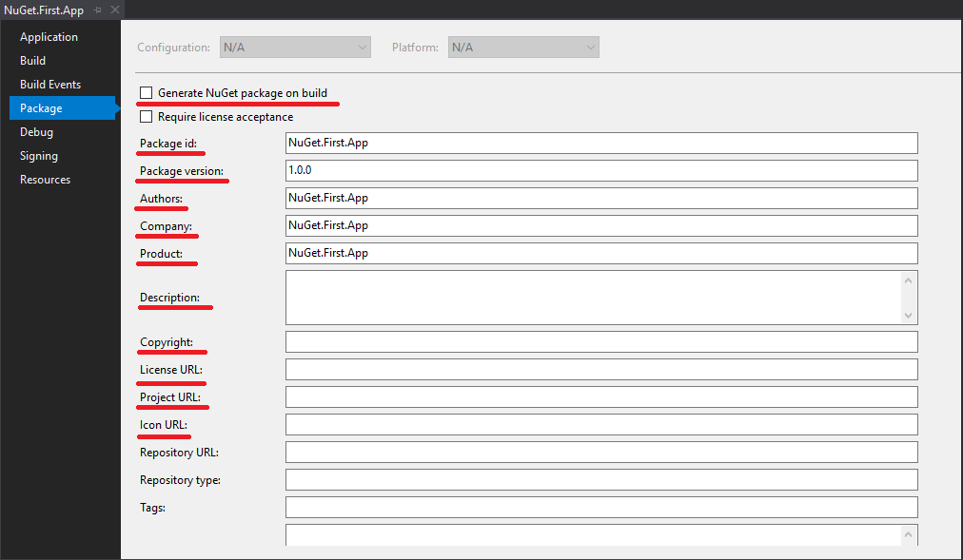Click the 'Package id:' label

tap(168, 144)
